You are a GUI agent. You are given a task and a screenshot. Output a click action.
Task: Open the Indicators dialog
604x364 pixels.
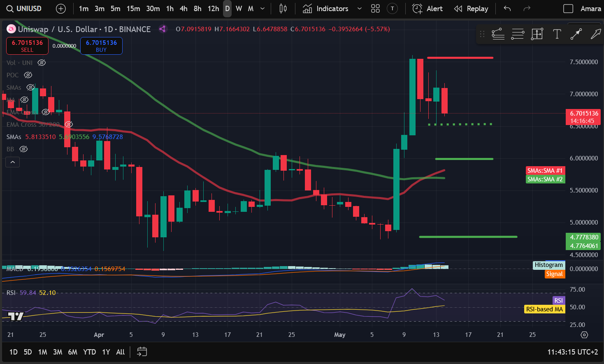coord(326,9)
